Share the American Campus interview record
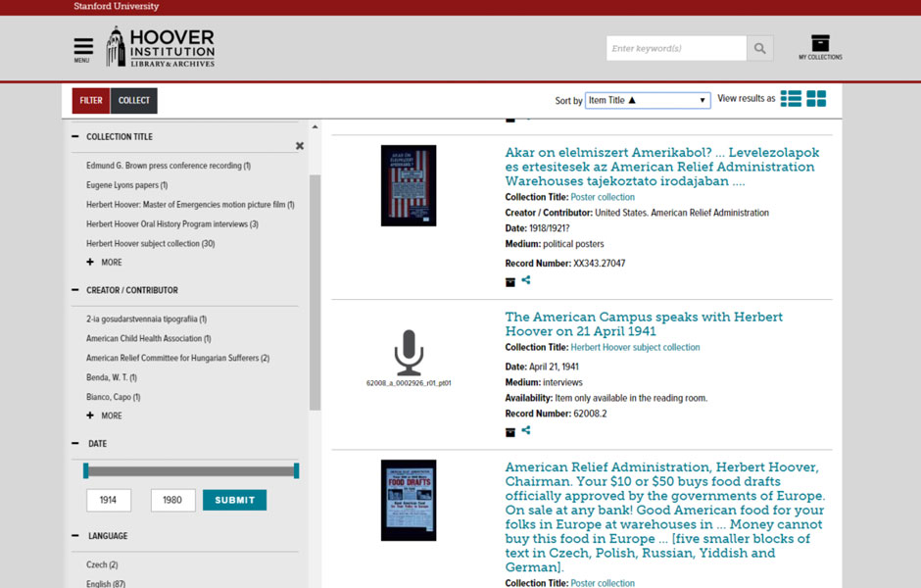Image resolution: width=921 pixels, height=588 pixels. (x=526, y=430)
